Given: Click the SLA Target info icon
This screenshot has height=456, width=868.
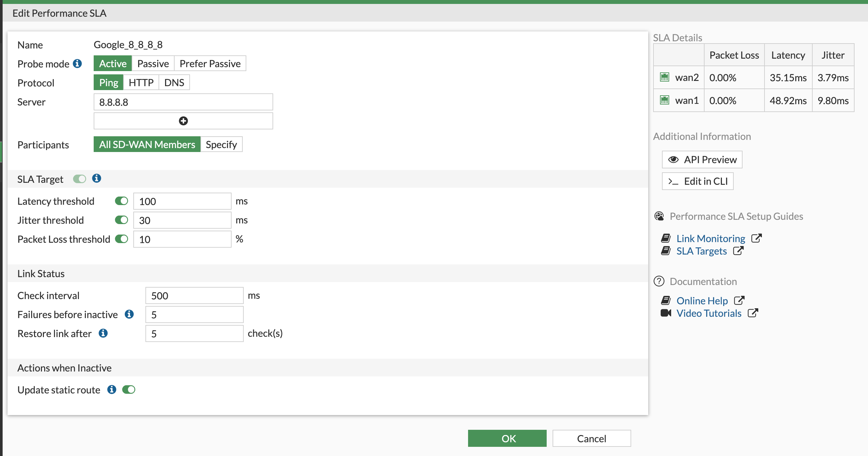Looking at the screenshot, I should pyautogui.click(x=97, y=179).
